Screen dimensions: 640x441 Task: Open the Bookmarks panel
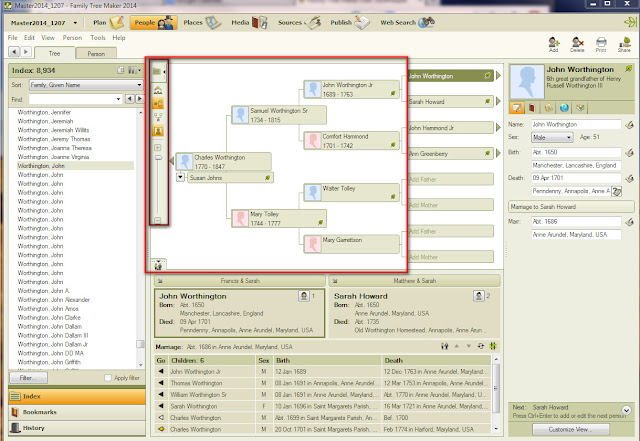(77, 412)
